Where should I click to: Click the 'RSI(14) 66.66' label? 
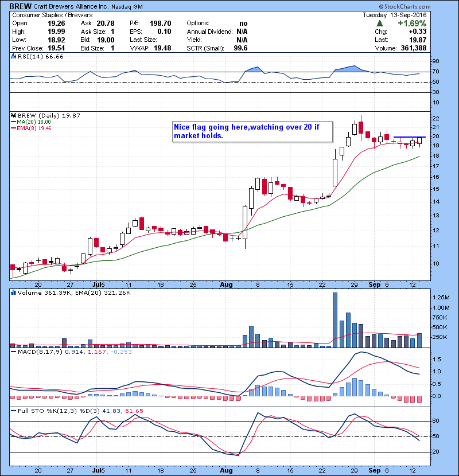pyautogui.click(x=40, y=56)
